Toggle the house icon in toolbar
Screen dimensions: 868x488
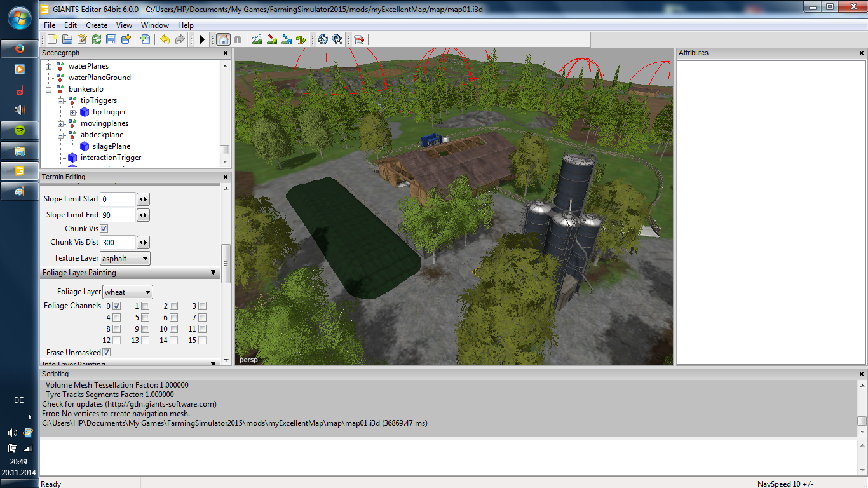pos(223,39)
